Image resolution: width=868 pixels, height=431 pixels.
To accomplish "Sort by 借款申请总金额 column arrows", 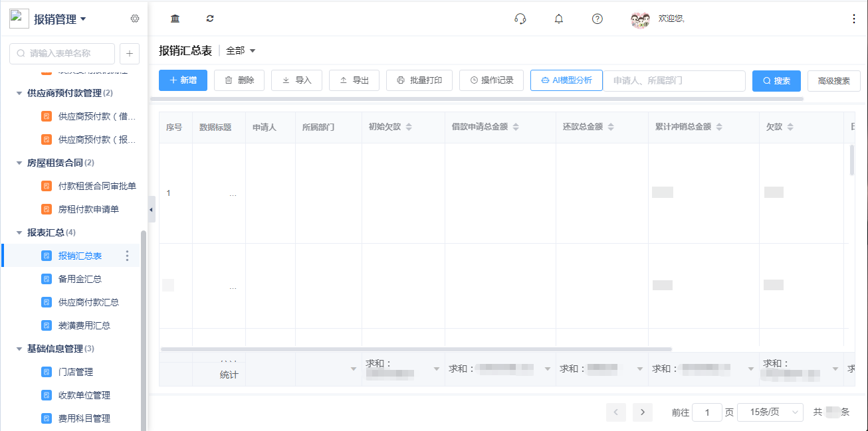I will [x=516, y=127].
